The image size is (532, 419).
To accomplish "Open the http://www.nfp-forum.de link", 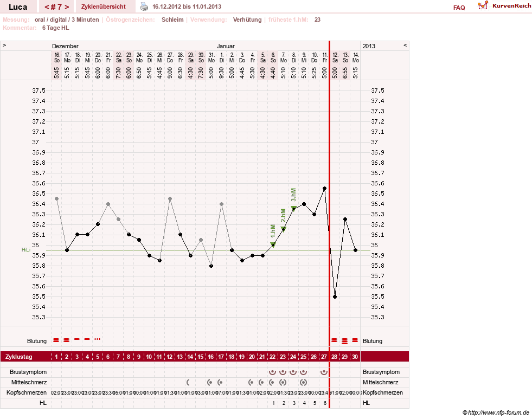I will point(498,412).
